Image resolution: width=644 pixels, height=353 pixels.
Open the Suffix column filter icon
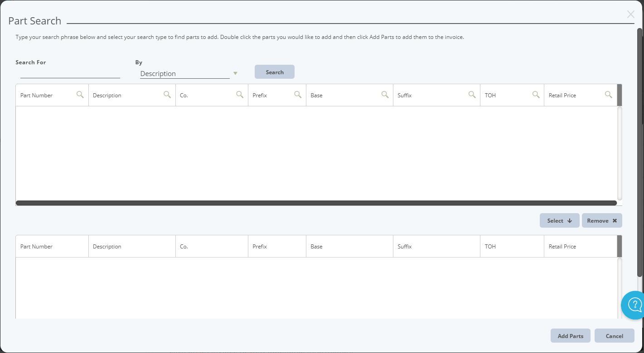(x=472, y=95)
